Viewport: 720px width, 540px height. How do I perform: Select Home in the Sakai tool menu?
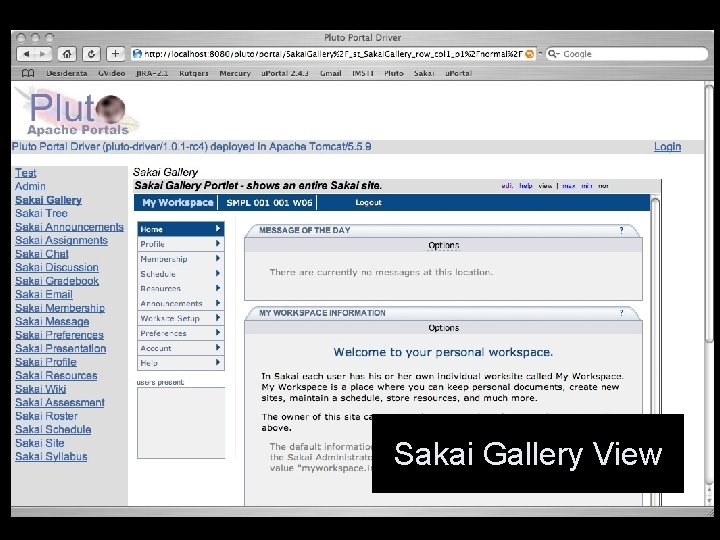[181, 229]
